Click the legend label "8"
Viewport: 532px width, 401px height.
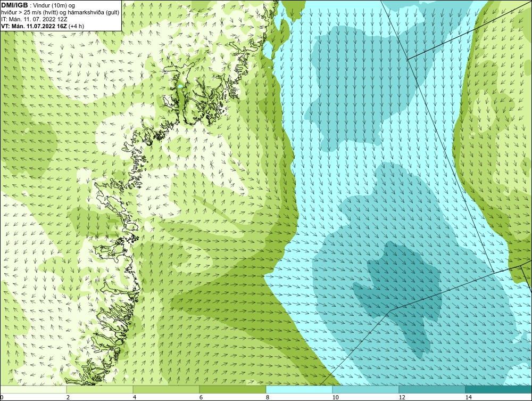pyautogui.click(x=268, y=397)
